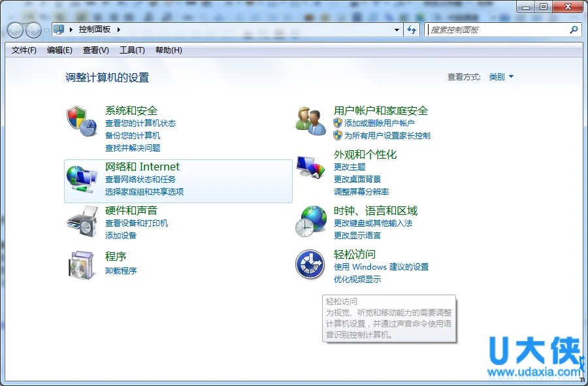Open System and Security shield icon
Viewport: 588px width, 386px height.
click(82, 121)
